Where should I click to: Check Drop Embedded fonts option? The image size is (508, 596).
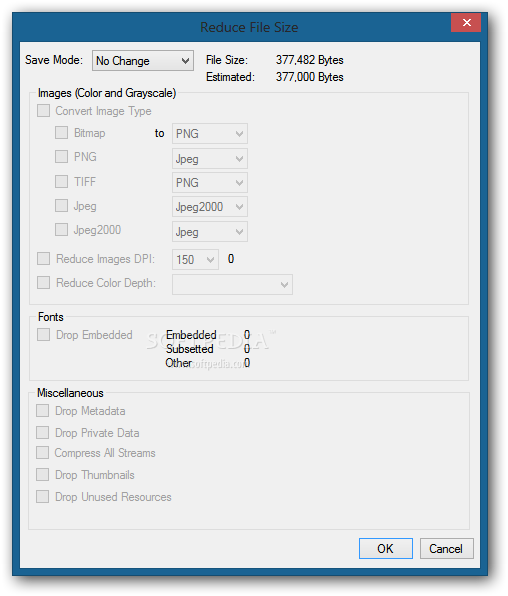43,334
